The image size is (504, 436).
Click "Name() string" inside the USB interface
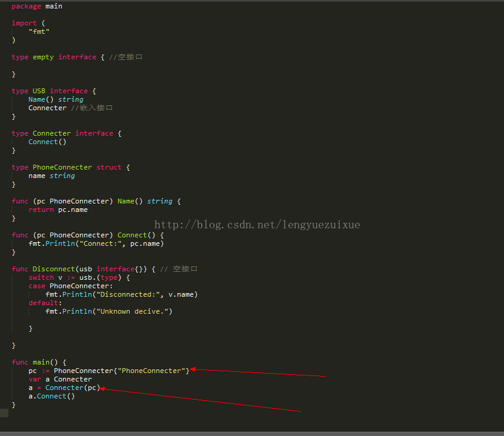coord(56,99)
